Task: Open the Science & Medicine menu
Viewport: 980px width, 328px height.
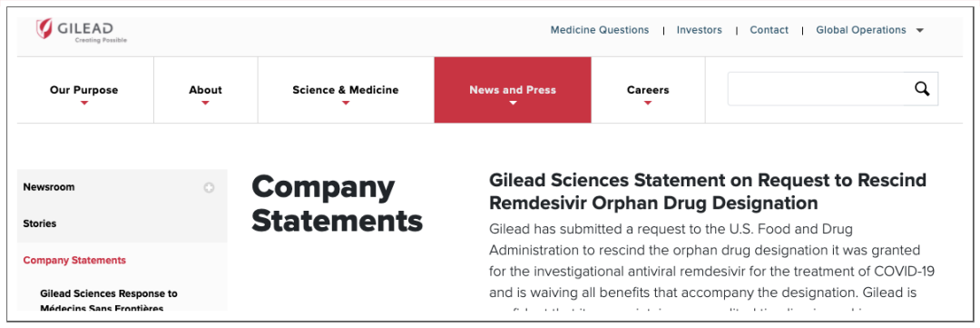Action: coord(346,90)
